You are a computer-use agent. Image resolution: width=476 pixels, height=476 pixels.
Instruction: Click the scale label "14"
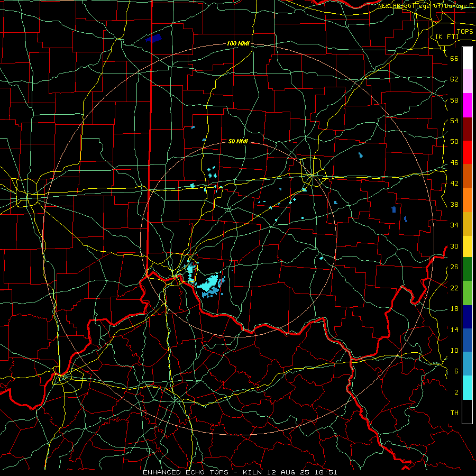[454, 329]
